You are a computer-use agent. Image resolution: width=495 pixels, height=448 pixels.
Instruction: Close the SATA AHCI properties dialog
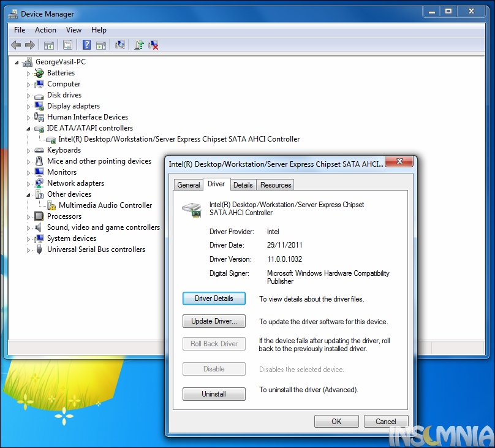pyautogui.click(x=399, y=161)
